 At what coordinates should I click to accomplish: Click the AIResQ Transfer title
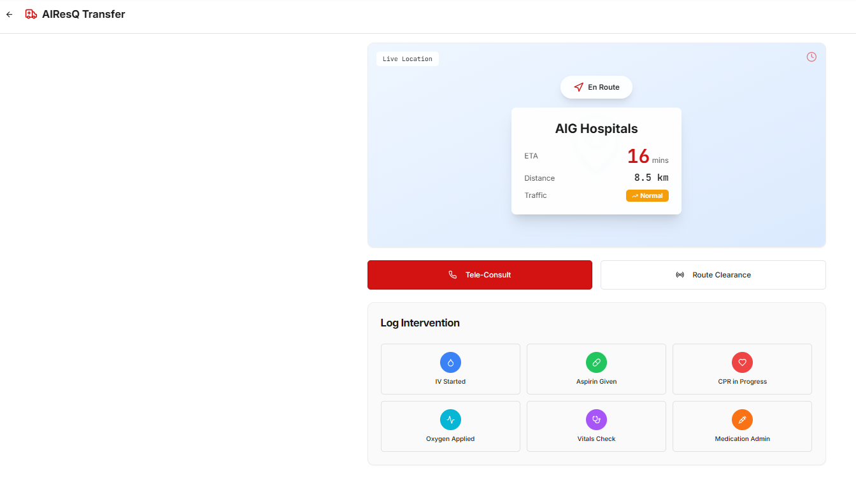[x=83, y=14]
